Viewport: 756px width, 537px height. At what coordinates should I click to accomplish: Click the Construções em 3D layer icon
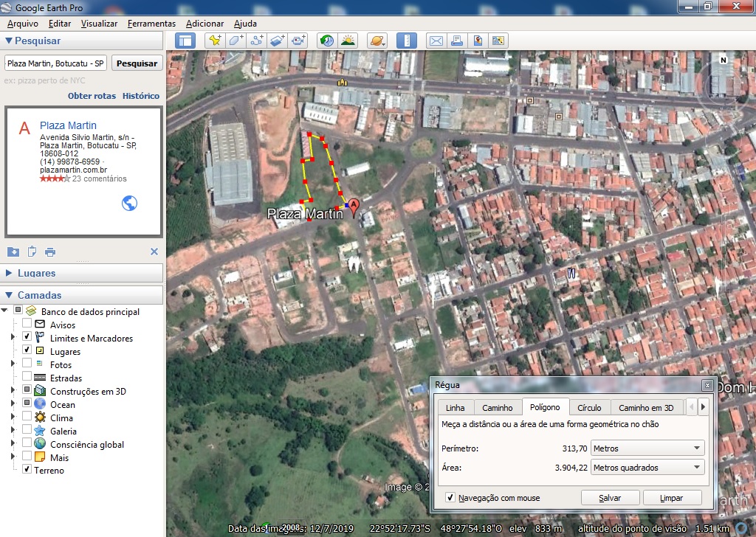pyautogui.click(x=40, y=391)
